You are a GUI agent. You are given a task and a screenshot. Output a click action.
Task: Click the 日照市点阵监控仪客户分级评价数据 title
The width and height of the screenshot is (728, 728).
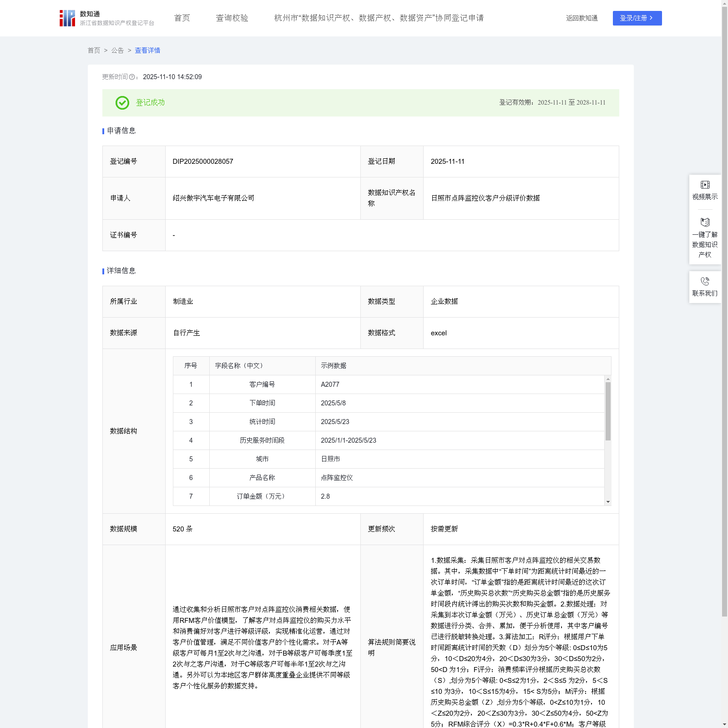tap(485, 198)
